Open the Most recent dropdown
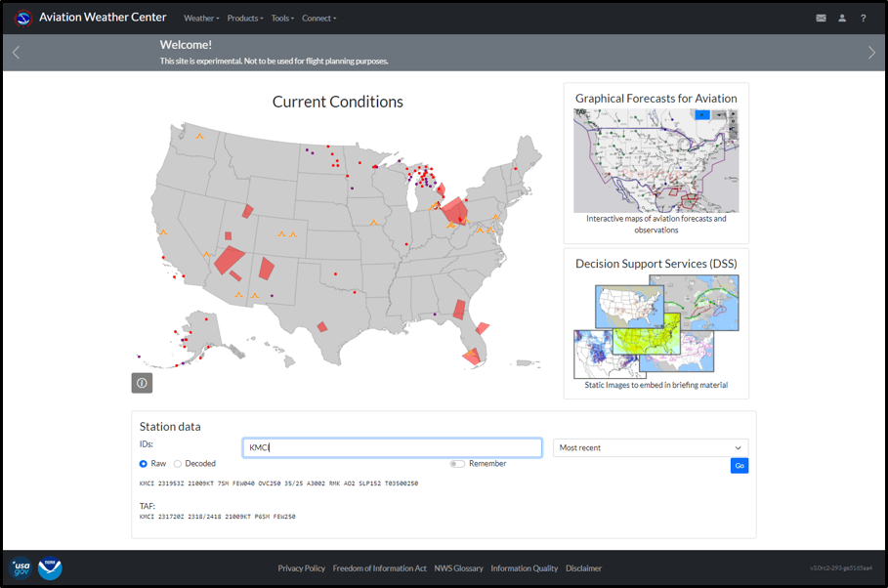This screenshot has width=888, height=588. coord(651,447)
